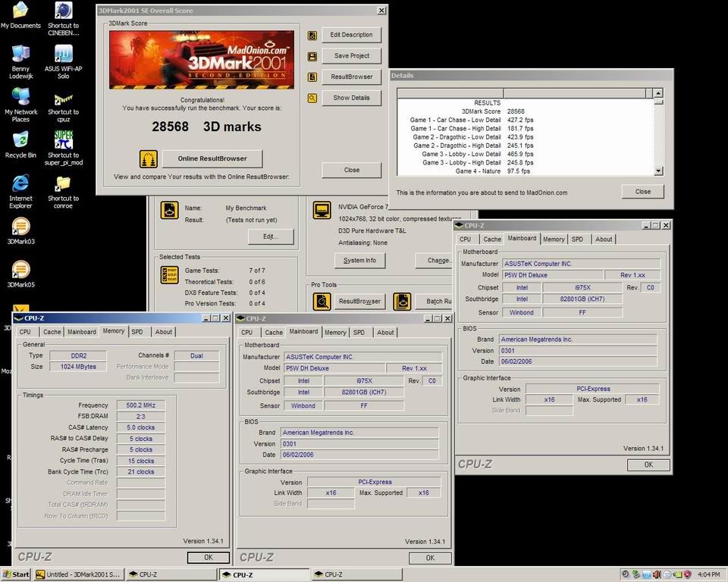Click the Frequency 500.2 MHz field
728x582 pixels.
point(141,405)
